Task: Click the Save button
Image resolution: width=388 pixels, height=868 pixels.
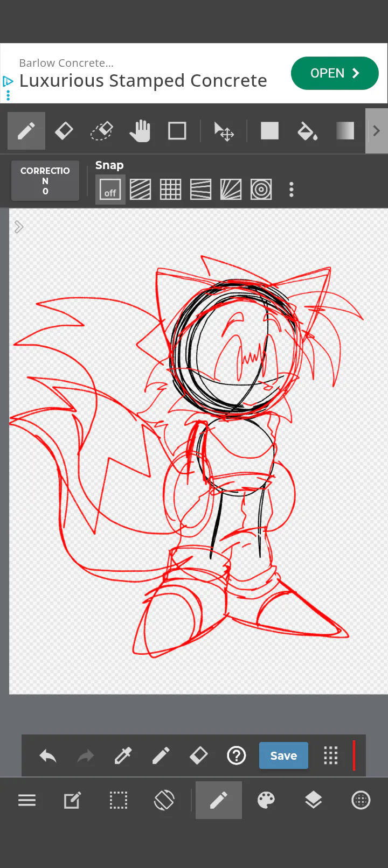Action: (283, 755)
